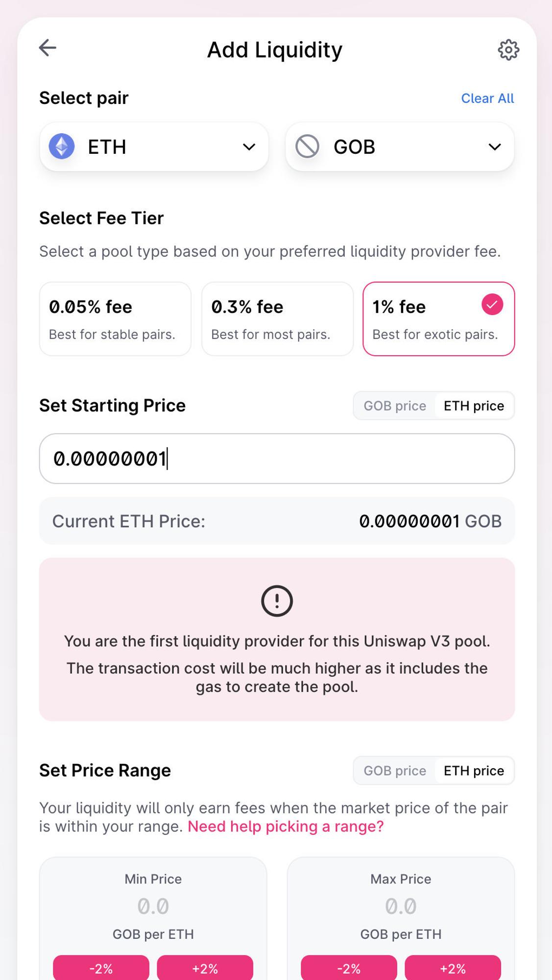The image size is (552, 980).
Task: Select the 1% fee tier
Action: [438, 318]
